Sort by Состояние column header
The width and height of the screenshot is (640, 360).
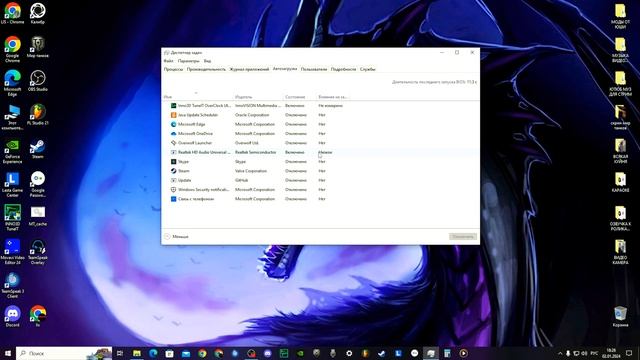(300, 97)
